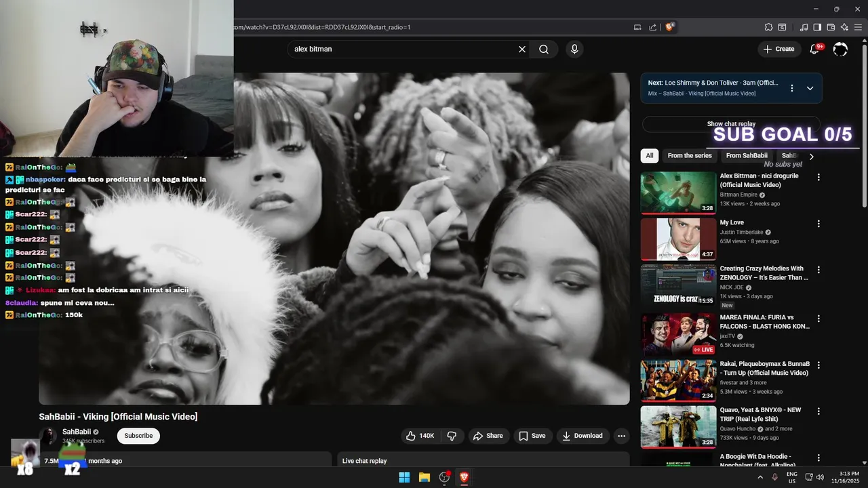Screen dimensions: 868x488
Task: Click the SahBabii channel name under video
Action: [77, 432]
